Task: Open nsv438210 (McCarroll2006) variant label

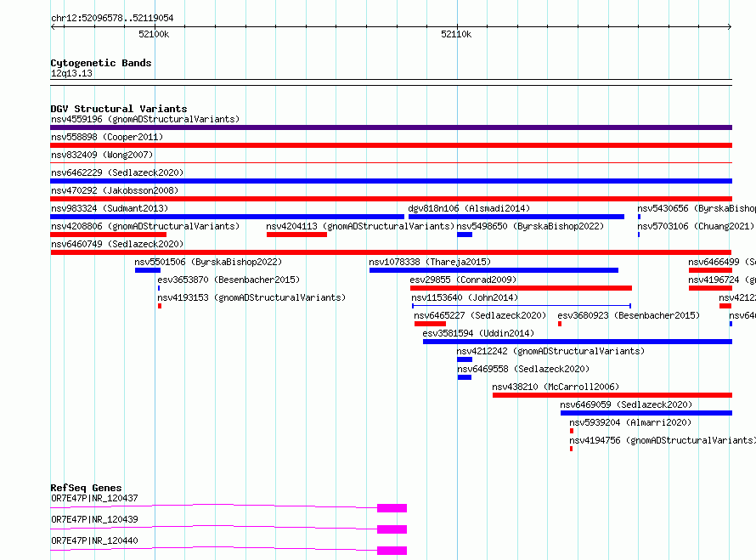Action: [x=556, y=387]
